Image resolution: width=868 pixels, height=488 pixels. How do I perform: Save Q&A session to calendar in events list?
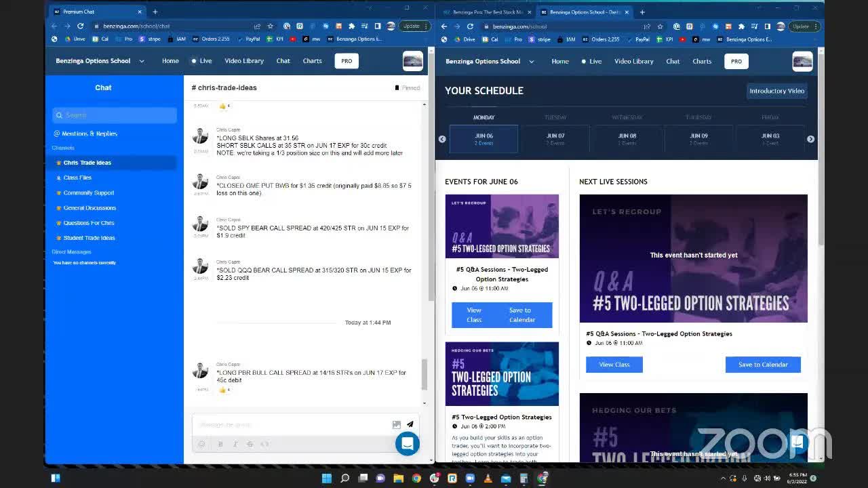pyautogui.click(x=522, y=315)
